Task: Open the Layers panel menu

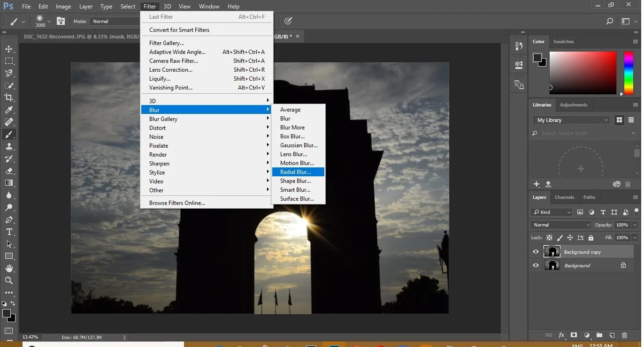Action: 635,197
